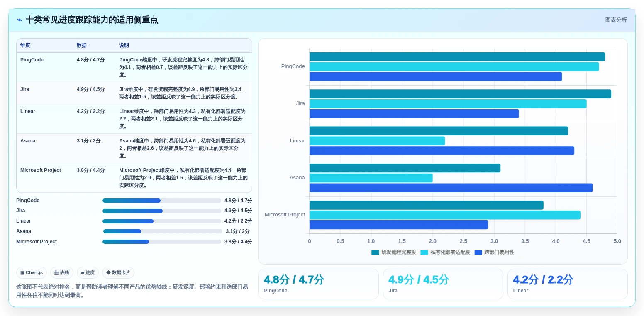Select the 表格 tag chip
644x316 pixels.
(62, 272)
